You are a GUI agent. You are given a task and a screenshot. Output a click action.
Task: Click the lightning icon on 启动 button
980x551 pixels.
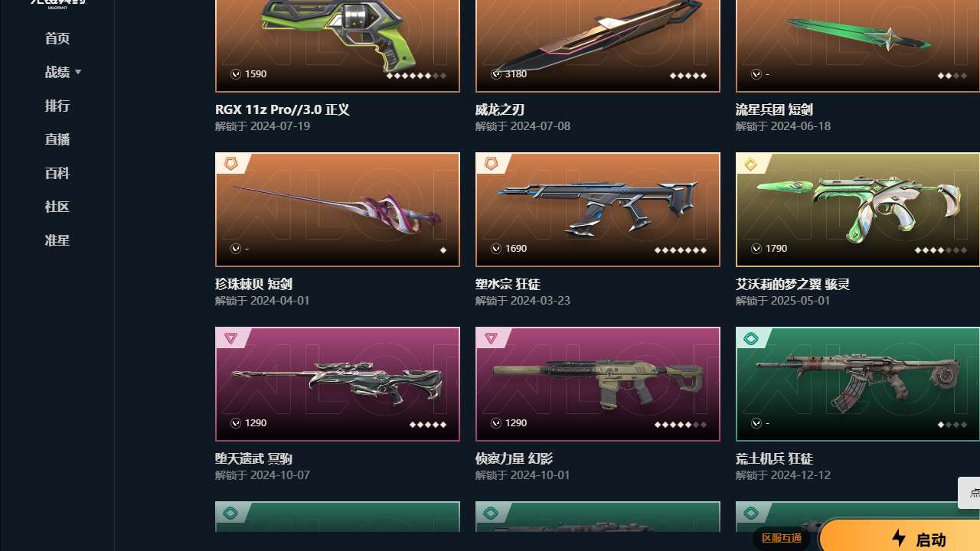[899, 538]
